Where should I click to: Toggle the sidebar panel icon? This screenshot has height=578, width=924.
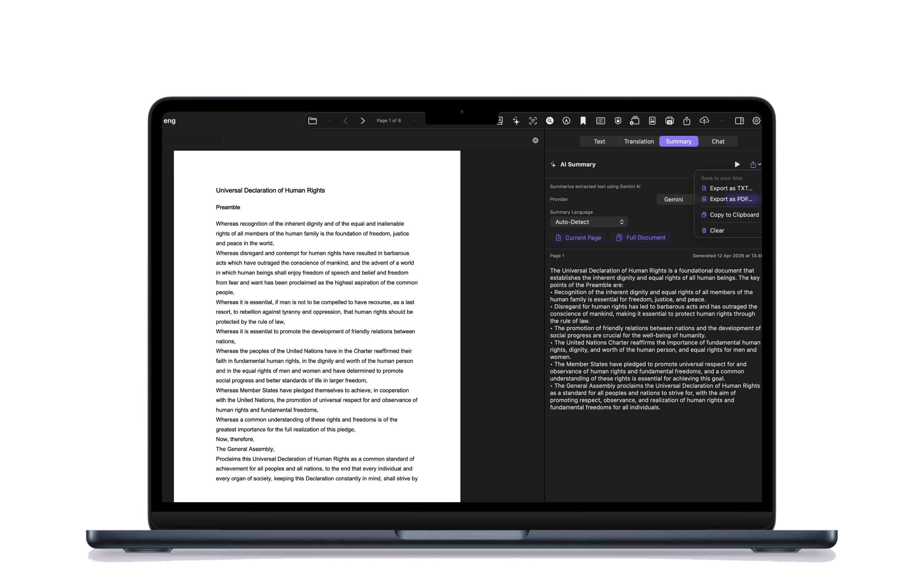pyautogui.click(x=739, y=121)
